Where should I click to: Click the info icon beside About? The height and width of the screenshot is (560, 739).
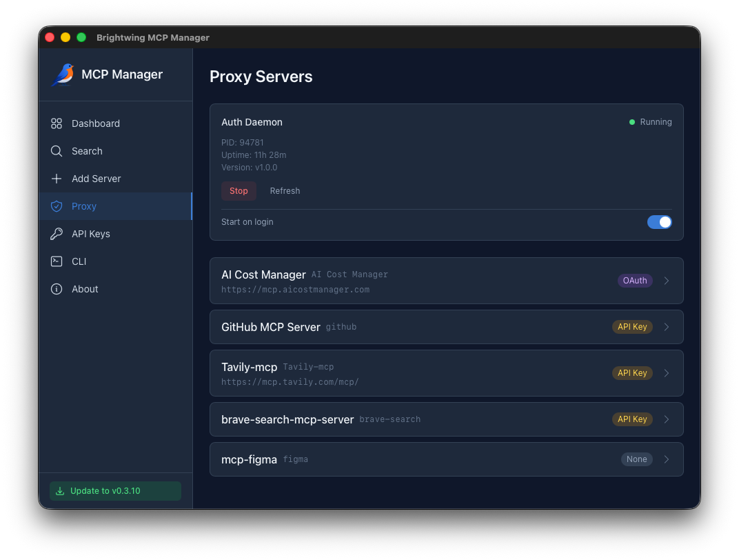click(57, 289)
